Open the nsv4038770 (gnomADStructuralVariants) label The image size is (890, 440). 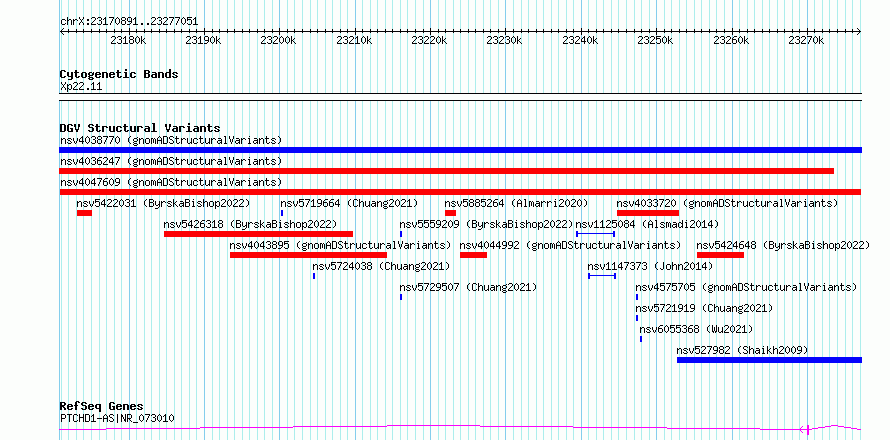click(171, 140)
